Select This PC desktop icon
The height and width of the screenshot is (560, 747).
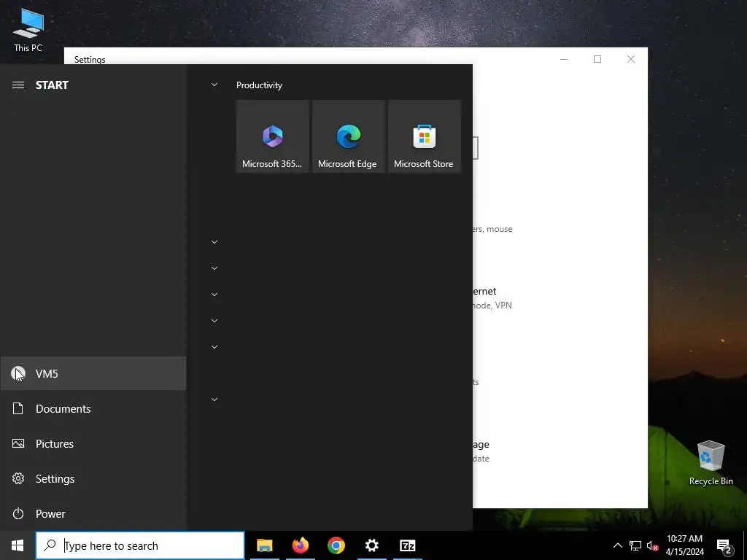click(x=28, y=31)
